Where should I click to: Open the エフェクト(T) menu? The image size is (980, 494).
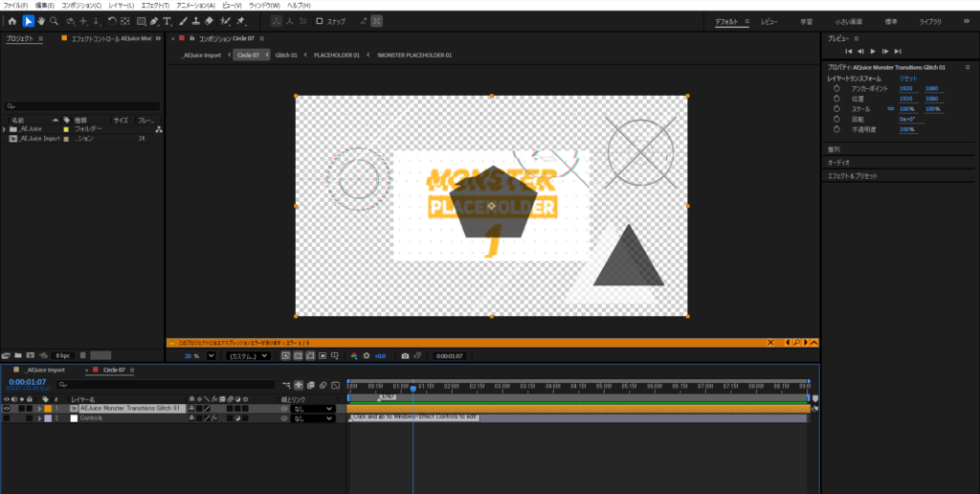coord(154,6)
